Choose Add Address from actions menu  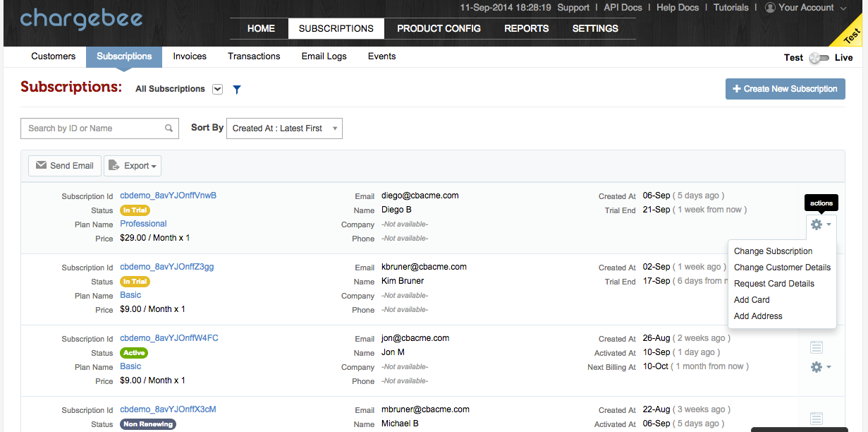pyautogui.click(x=758, y=316)
